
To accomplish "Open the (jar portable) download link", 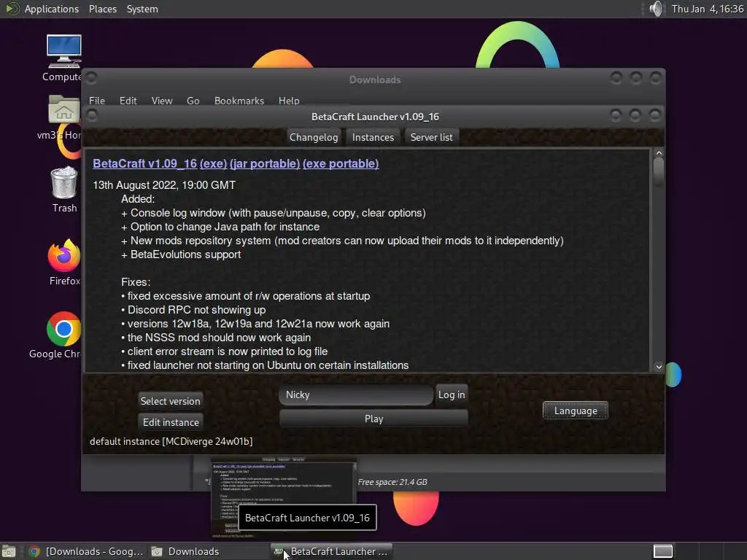I will click(x=264, y=163).
